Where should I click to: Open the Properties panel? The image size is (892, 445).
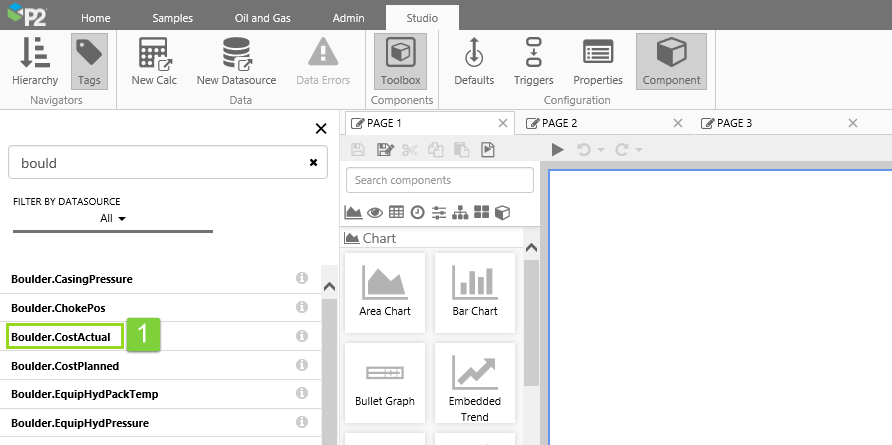pyautogui.click(x=598, y=61)
